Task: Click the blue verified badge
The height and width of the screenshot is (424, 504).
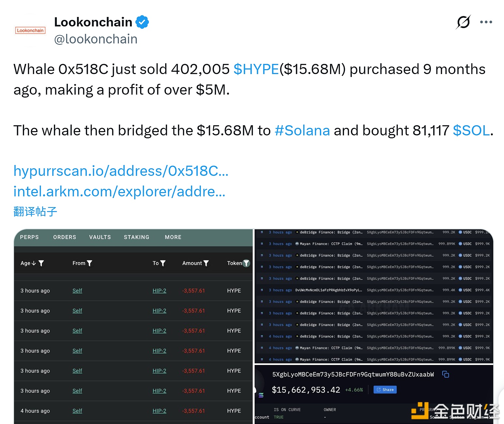Action: (x=142, y=22)
